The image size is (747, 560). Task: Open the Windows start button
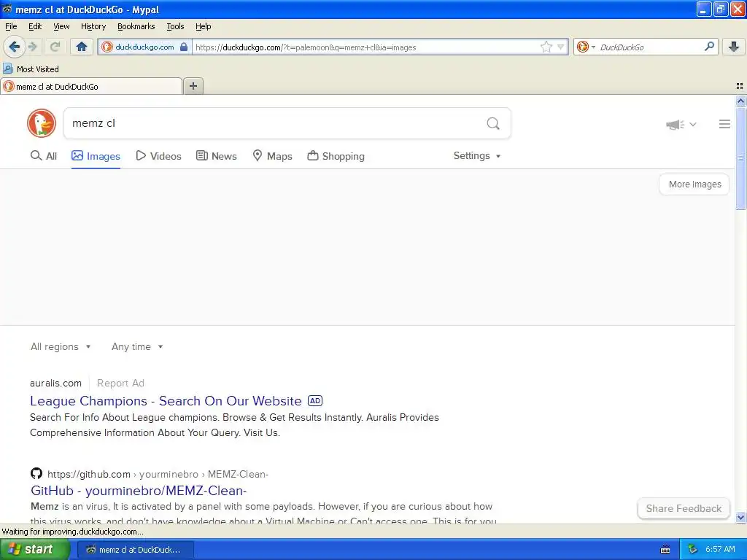(35, 550)
